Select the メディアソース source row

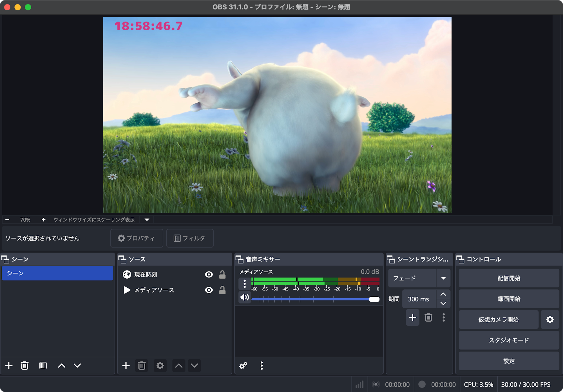click(x=175, y=290)
